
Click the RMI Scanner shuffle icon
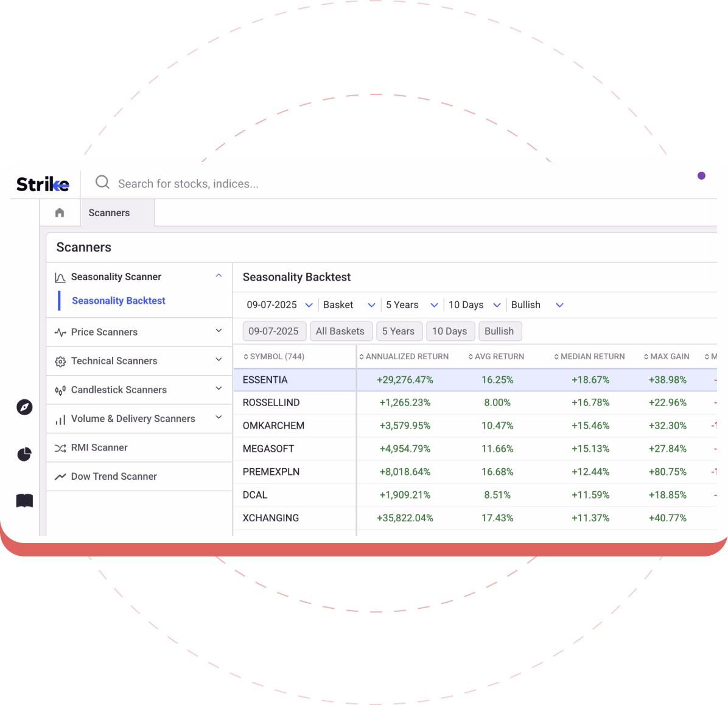point(60,448)
